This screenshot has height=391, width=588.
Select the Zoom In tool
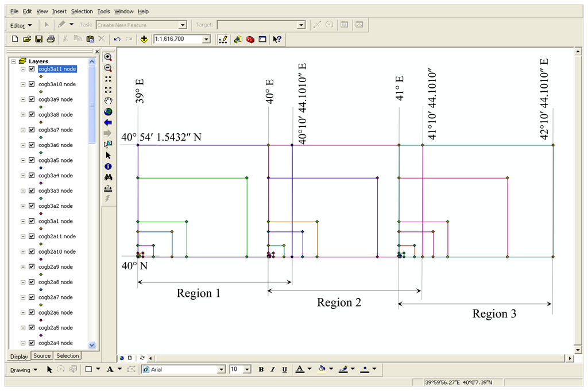108,57
